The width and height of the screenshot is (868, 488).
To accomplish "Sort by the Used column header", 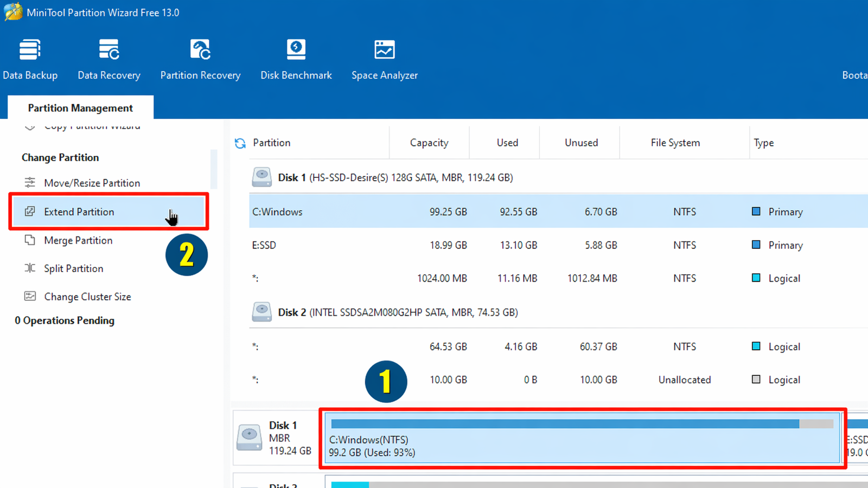I will [507, 143].
